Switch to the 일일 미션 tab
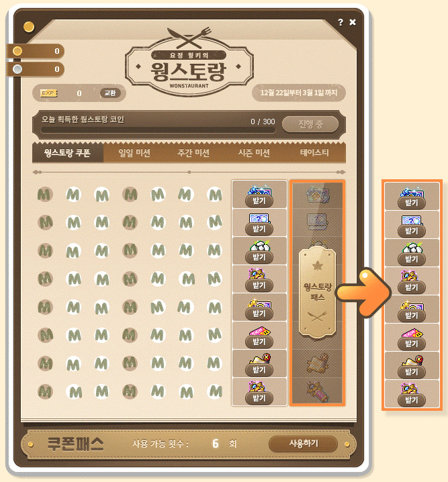Viewport: 448px width, 482px height. tap(134, 153)
